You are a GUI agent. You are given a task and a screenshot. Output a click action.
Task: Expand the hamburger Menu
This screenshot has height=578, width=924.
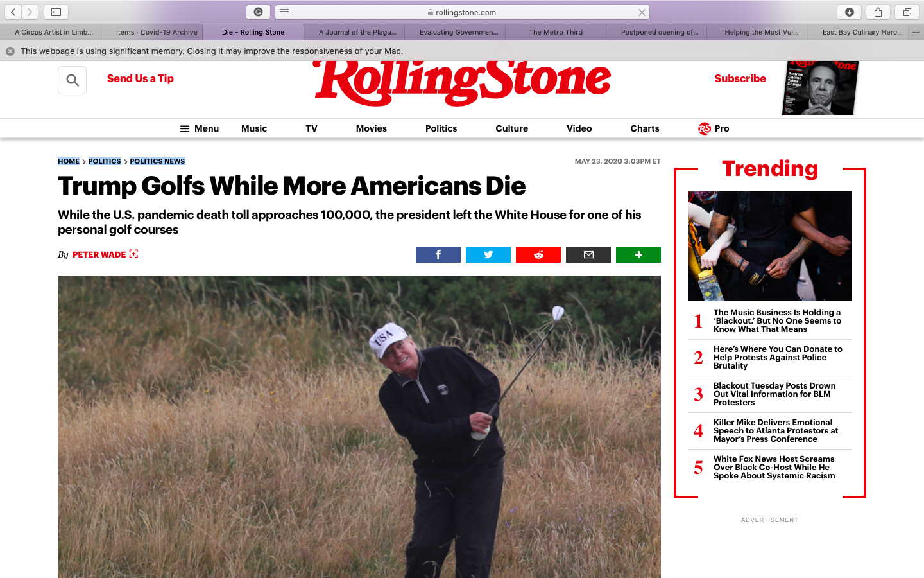coord(200,128)
